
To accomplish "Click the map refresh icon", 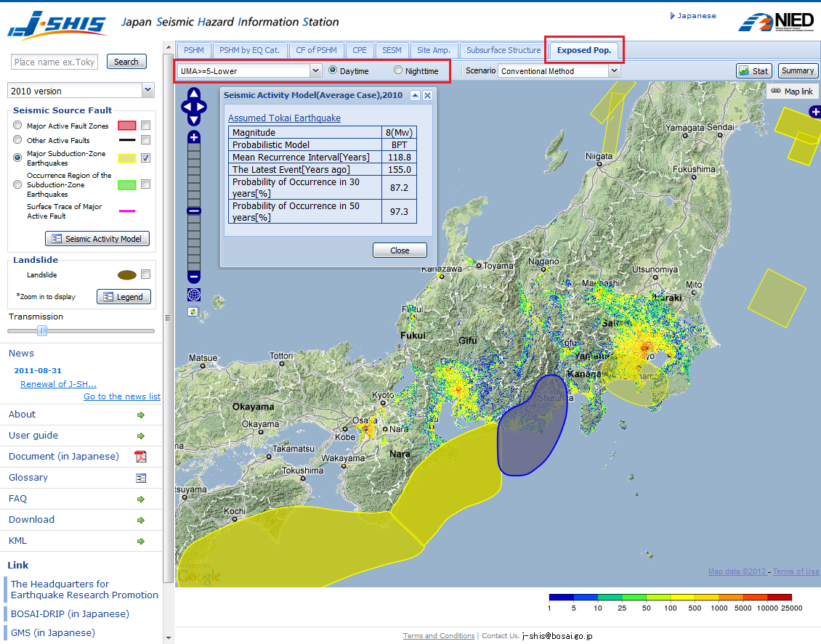I will tap(193, 311).
